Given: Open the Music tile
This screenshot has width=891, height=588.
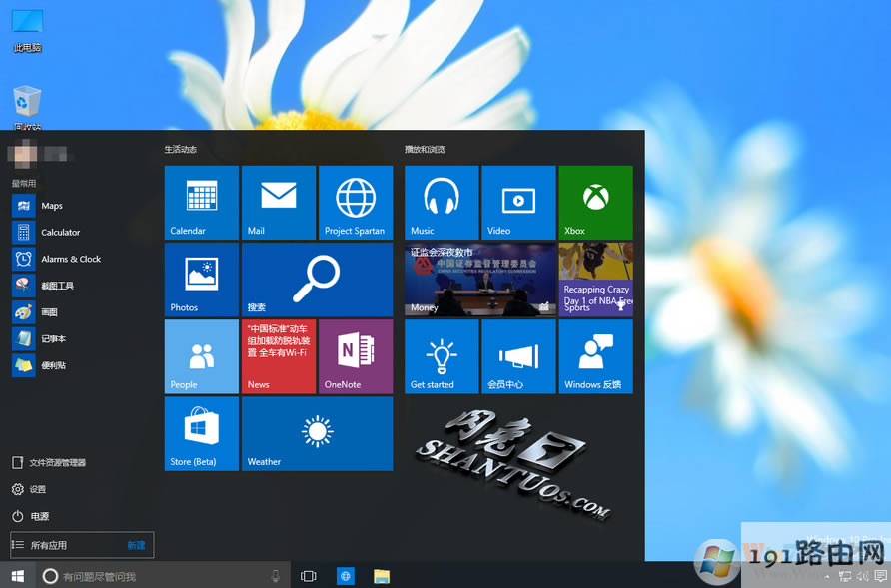Looking at the screenshot, I should click(x=442, y=202).
